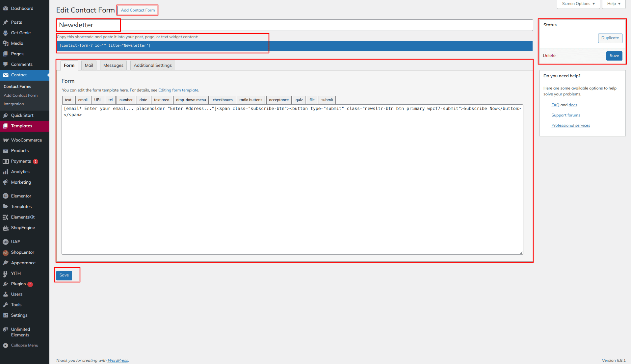
Task: Click the ShopEngine icon
Action: pyautogui.click(x=6, y=228)
